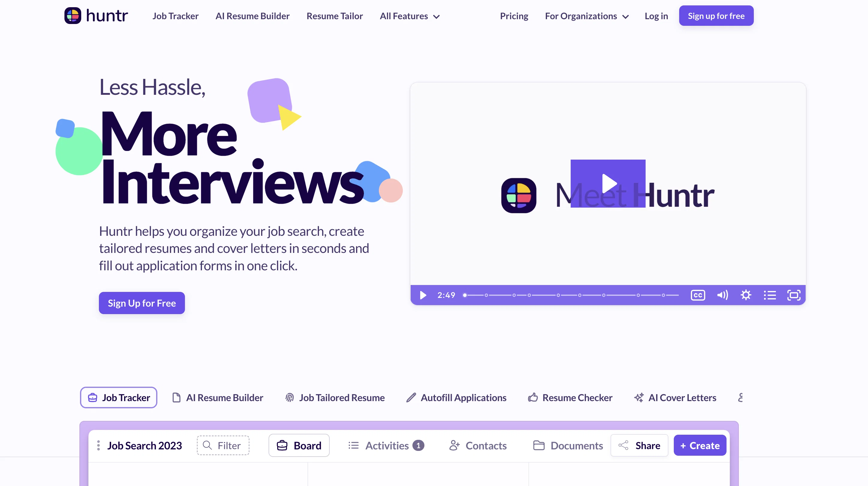This screenshot has width=868, height=486.
Task: Go to Resume Tailor page
Action: click(x=334, y=16)
